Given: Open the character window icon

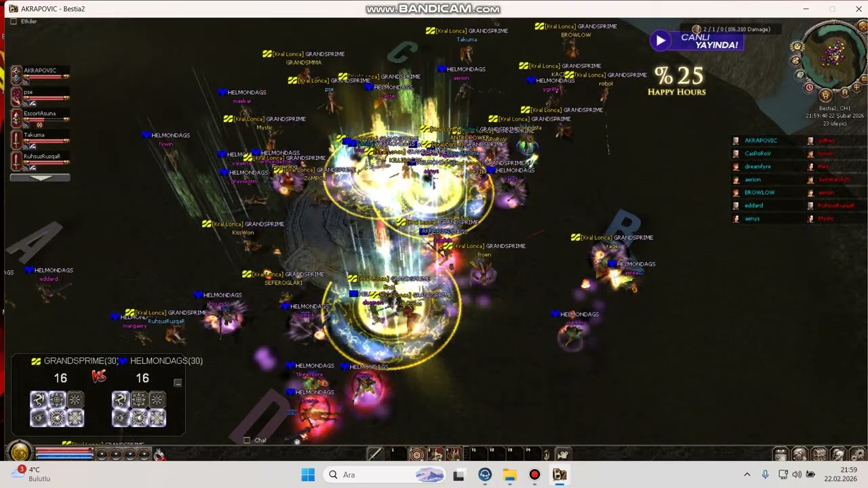Looking at the screenshot, I should click(800, 454).
